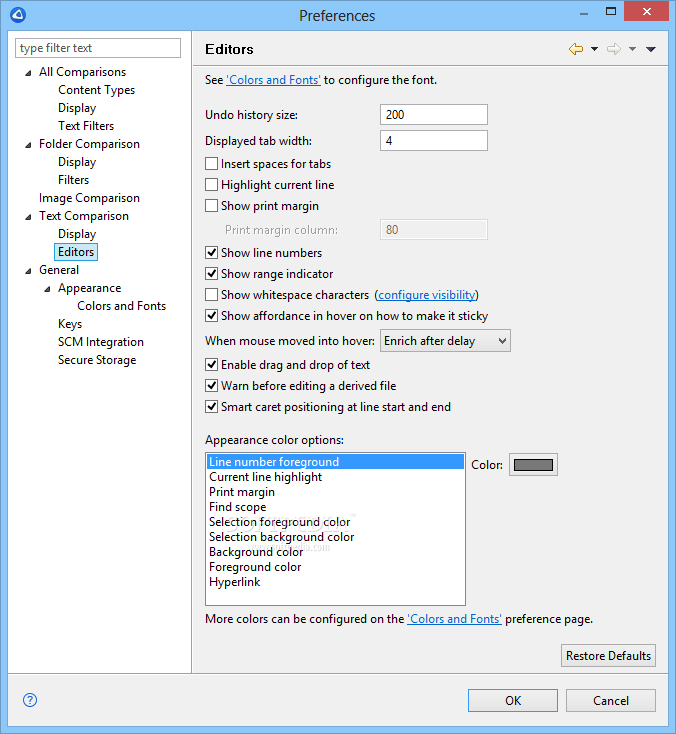Collapse the All Comparisons tree node
The image size is (676, 734).
pos(29,73)
